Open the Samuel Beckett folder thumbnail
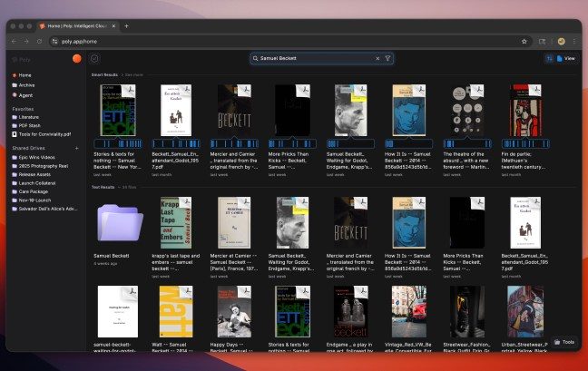588x371 pixels. coord(119,222)
